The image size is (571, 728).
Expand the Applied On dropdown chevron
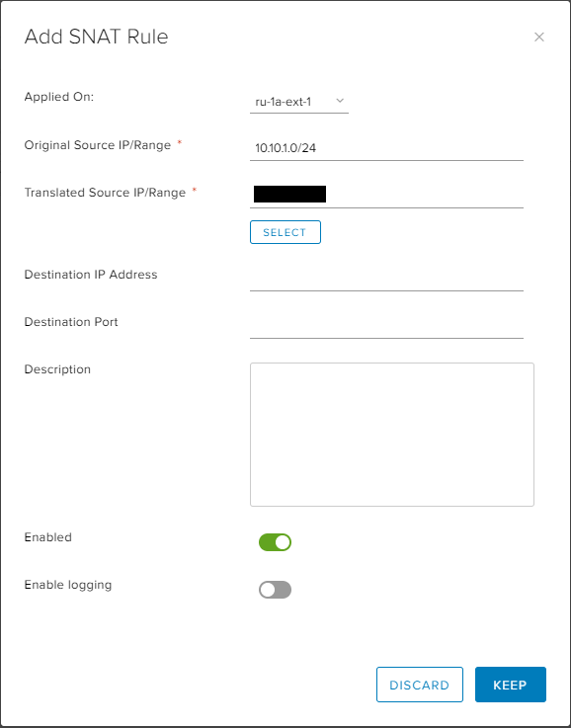pos(340,101)
